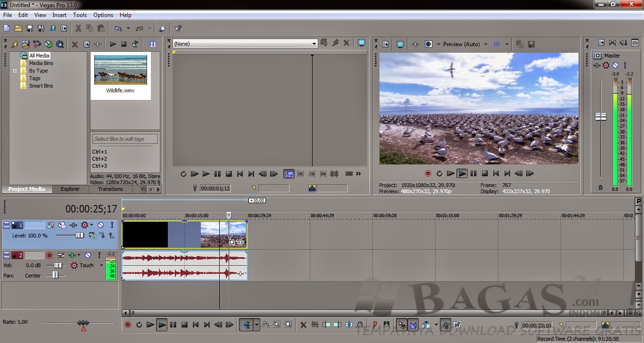The width and height of the screenshot is (644, 343).
Task: Mute audio track 2
Action: pyautogui.click(x=88, y=255)
